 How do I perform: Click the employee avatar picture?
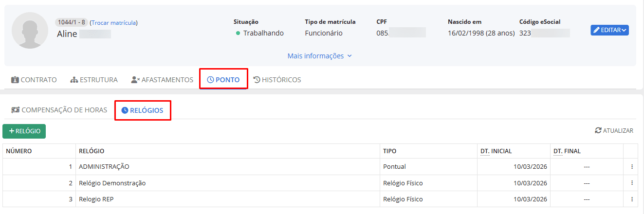pyautogui.click(x=30, y=30)
